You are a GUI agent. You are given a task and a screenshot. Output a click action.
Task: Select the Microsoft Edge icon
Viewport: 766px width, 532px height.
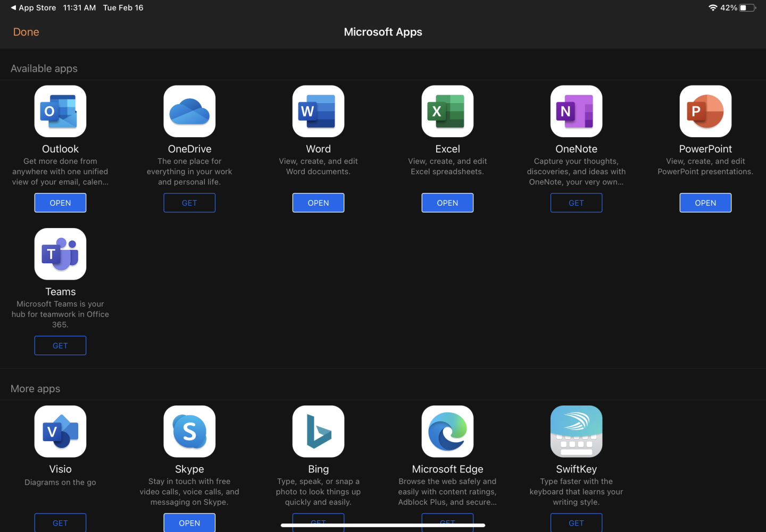(x=447, y=431)
